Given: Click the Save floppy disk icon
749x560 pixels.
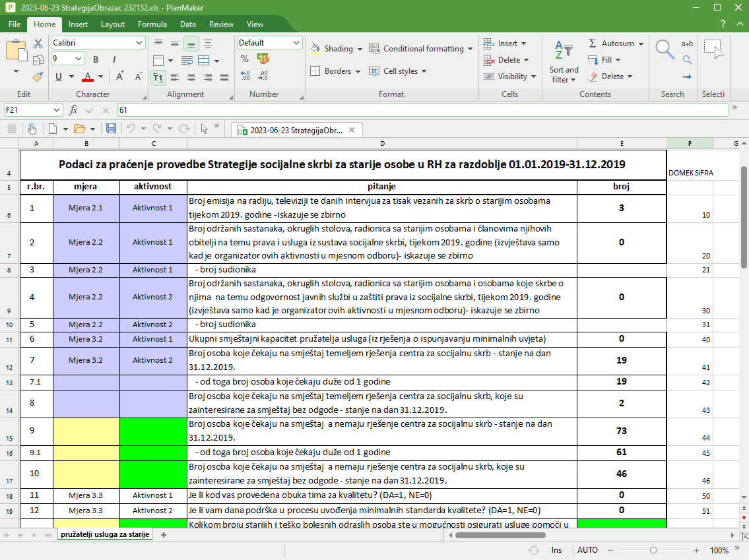Looking at the screenshot, I should click(111, 129).
